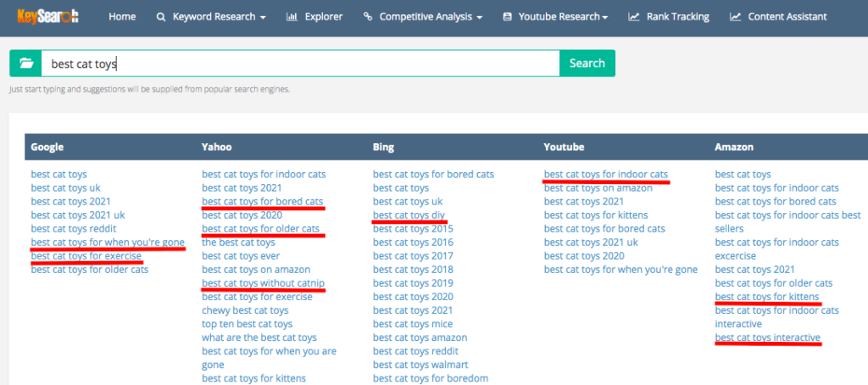Click the Yahoo column header
Image resolution: width=868 pixels, height=385 pixels.
pos(217,148)
